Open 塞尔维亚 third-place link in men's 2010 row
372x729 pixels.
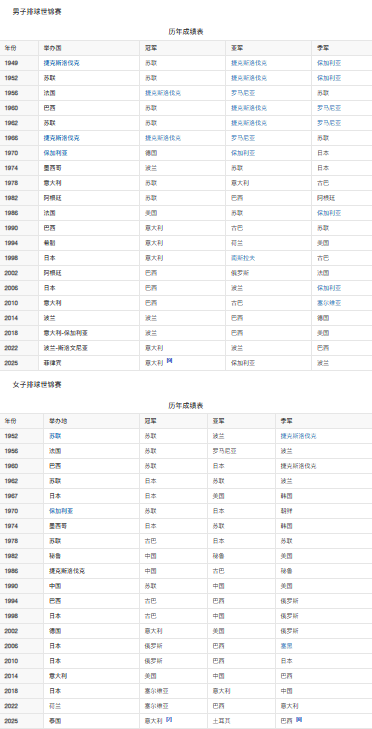click(x=329, y=303)
